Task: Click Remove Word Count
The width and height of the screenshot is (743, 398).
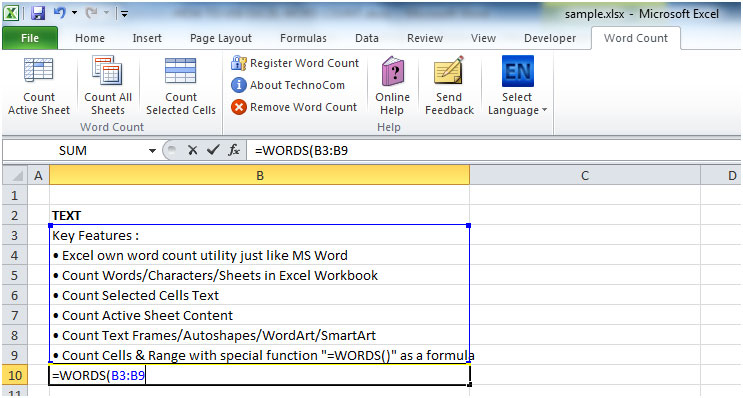Action: tap(294, 107)
